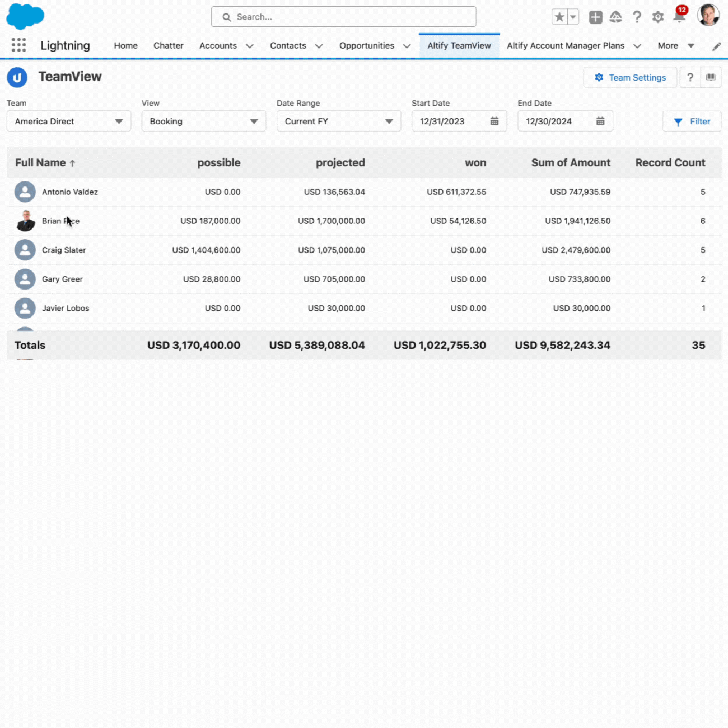Sort by possible column header
The height and width of the screenshot is (728, 728).
[x=219, y=162]
